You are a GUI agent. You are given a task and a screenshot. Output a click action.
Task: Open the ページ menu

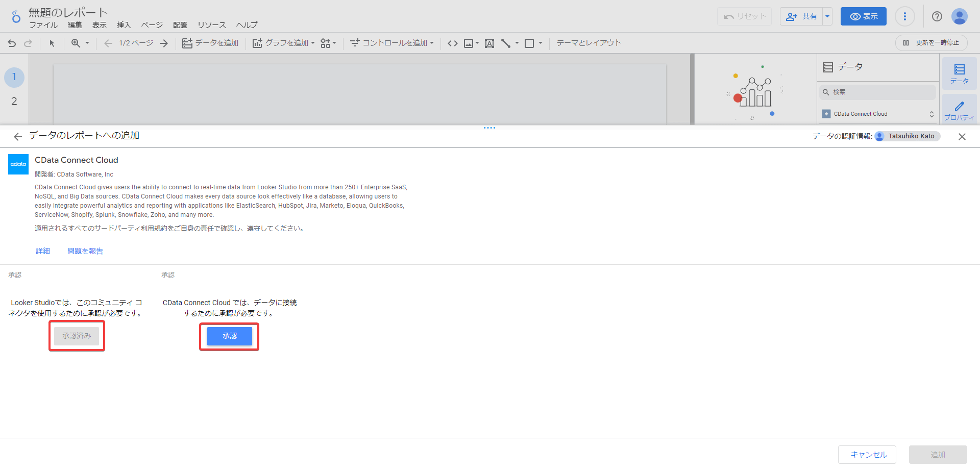[152, 25]
